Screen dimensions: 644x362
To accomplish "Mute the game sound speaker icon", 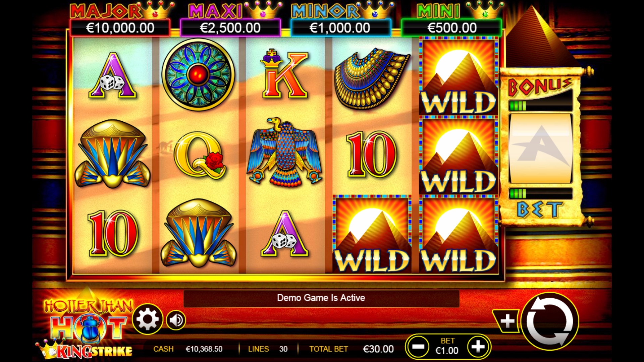I will point(176,320).
